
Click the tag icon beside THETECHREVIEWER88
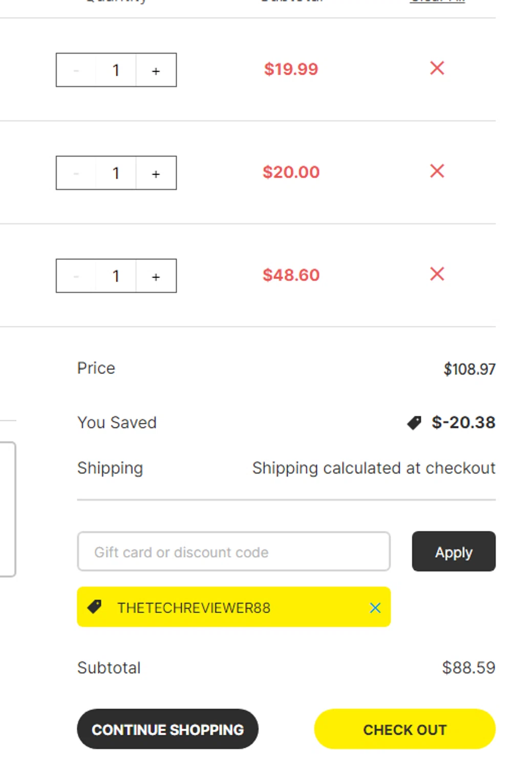point(95,607)
